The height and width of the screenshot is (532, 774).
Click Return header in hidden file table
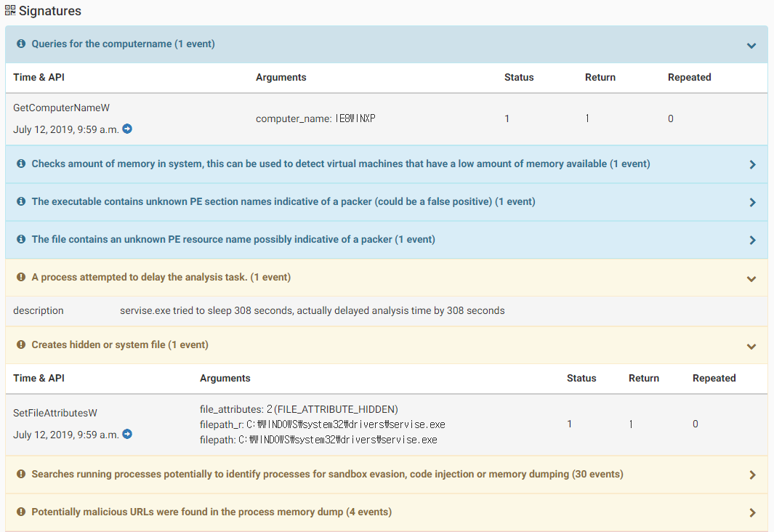tap(644, 378)
